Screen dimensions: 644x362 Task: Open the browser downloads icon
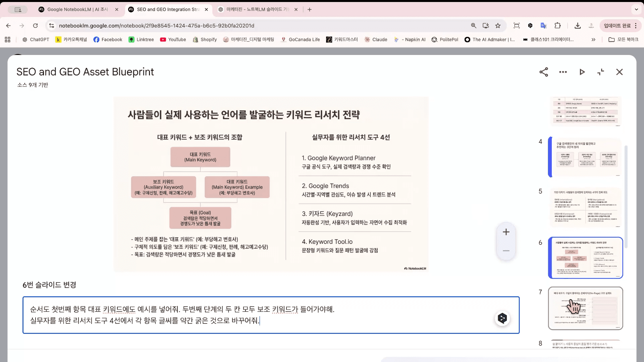coord(578,26)
